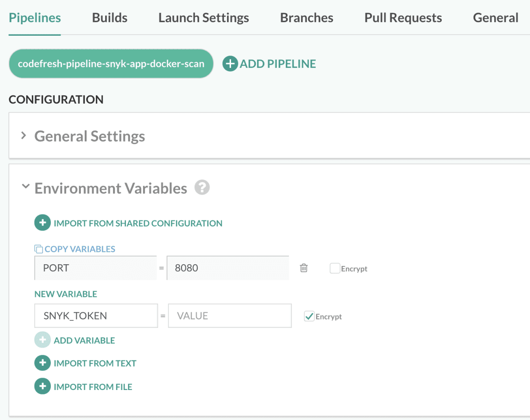Click the plus icon beside IMPORT FROM TEXT
This screenshot has height=420, width=530.
[42, 363]
